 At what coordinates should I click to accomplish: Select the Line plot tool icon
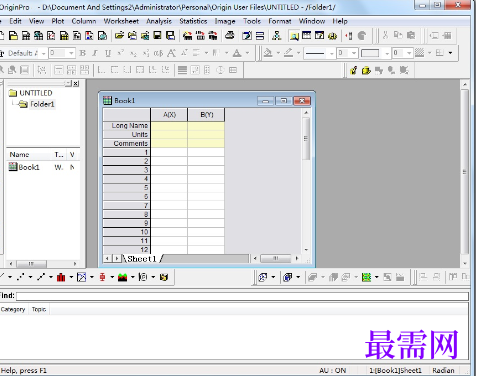(3, 277)
